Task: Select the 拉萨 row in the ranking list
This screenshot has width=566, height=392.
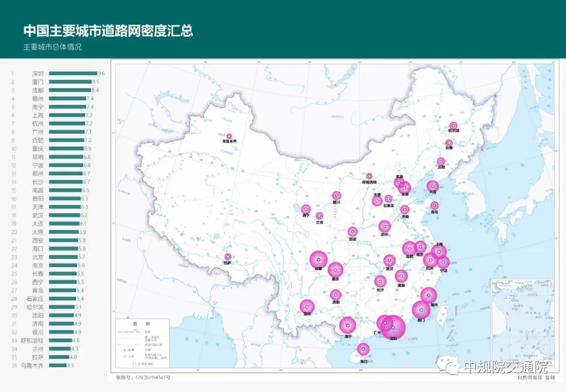Action: click(38, 357)
